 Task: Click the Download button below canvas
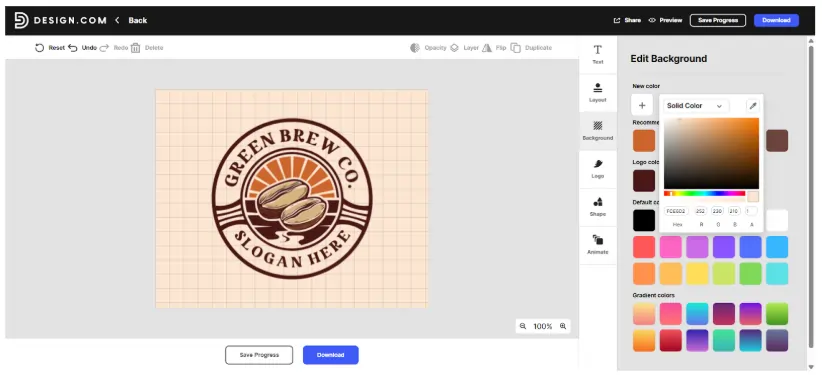tap(331, 355)
